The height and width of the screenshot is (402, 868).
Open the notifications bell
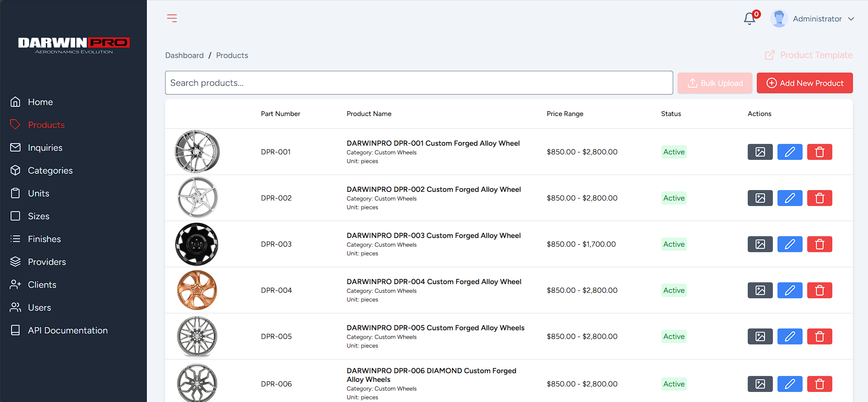pos(749,19)
